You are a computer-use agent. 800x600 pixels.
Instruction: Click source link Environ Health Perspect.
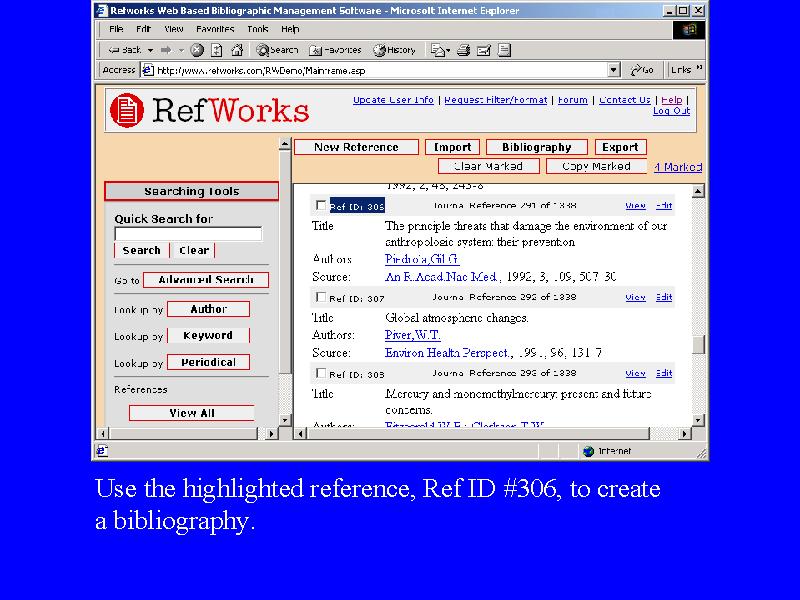pos(446,353)
